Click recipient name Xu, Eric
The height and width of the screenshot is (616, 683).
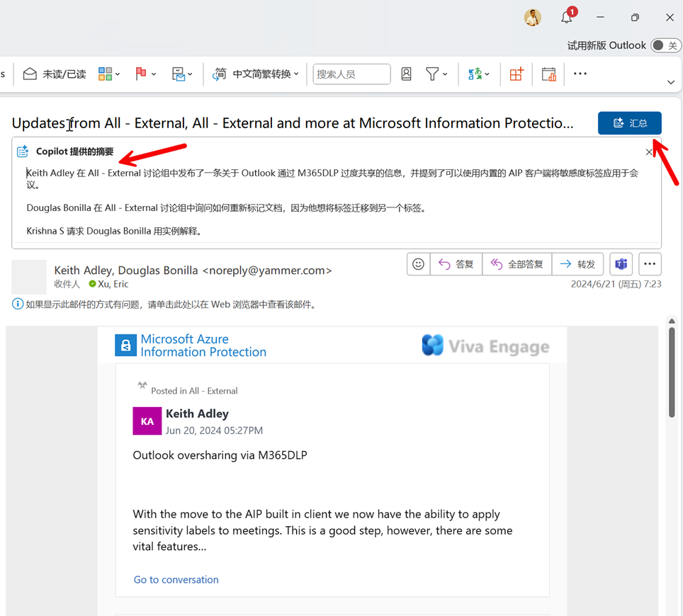coord(113,284)
